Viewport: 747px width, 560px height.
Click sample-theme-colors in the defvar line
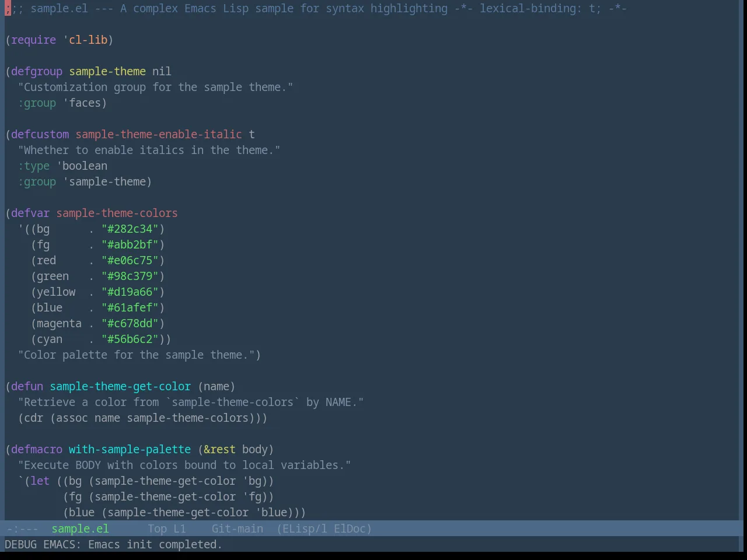tap(117, 213)
